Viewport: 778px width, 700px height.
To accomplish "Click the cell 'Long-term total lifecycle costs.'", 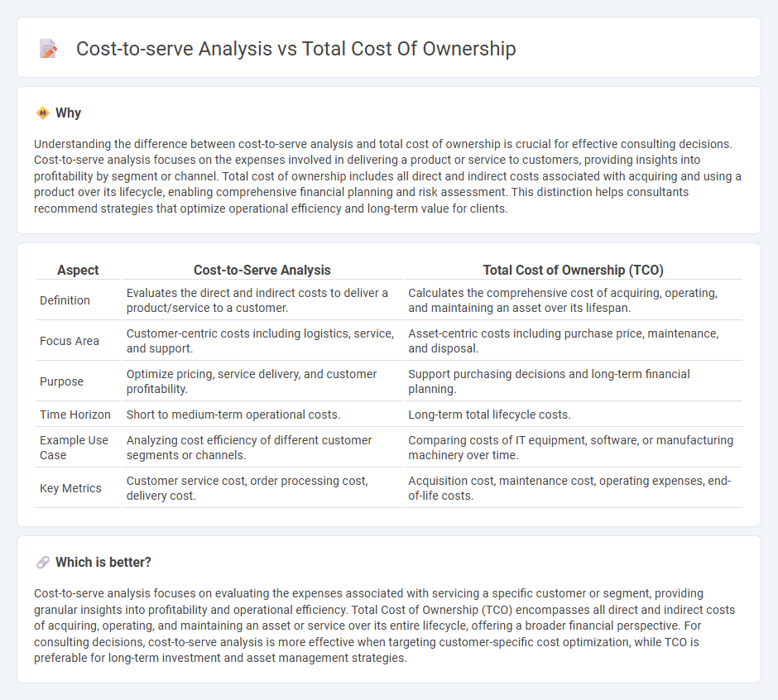I will [x=573, y=415].
